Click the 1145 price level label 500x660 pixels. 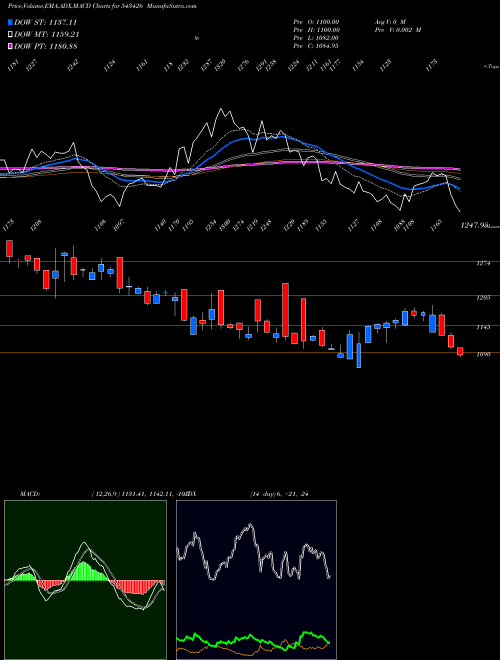pyautogui.click(x=483, y=327)
